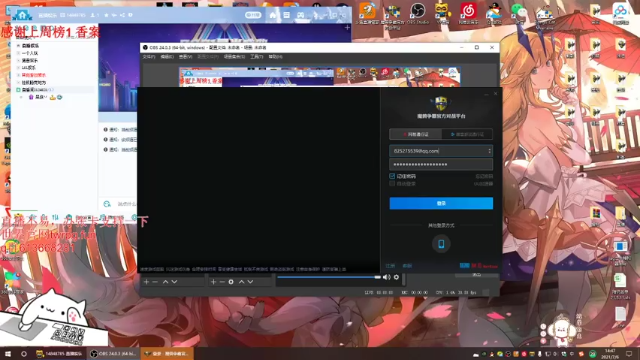Remove selected source with minus in OBS
This screenshot has width=640, height=360.
coord(222,282)
